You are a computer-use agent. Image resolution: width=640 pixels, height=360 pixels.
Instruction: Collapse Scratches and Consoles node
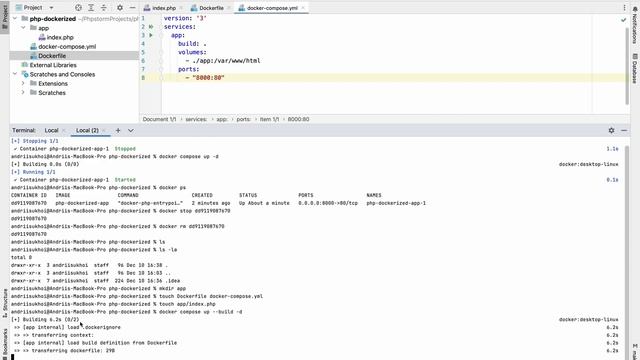point(15,74)
